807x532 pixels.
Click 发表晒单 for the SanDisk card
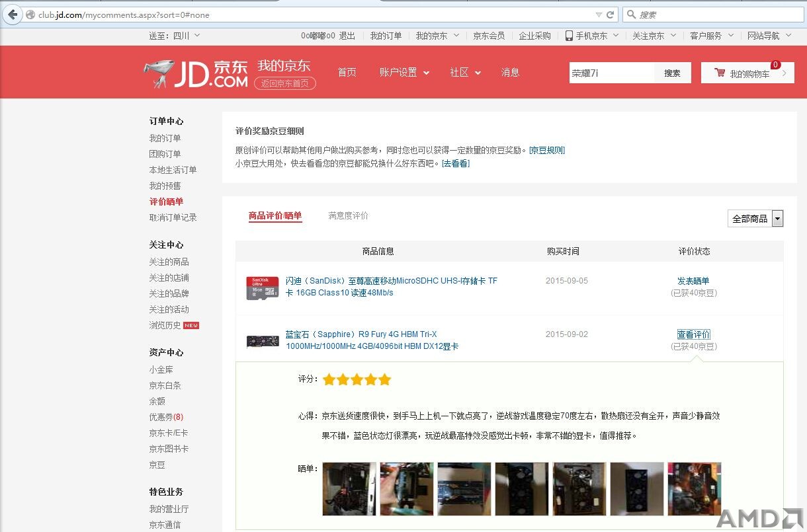(693, 281)
